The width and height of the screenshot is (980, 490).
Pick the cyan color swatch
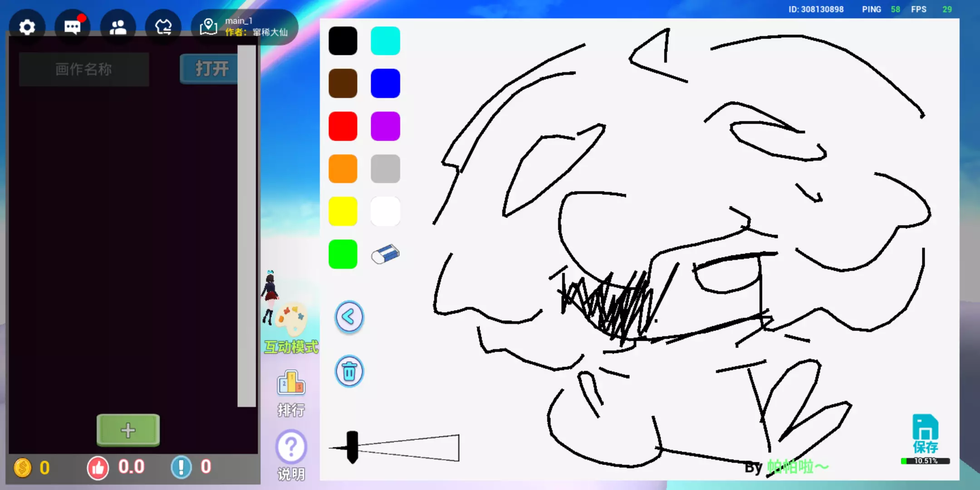pyautogui.click(x=385, y=41)
